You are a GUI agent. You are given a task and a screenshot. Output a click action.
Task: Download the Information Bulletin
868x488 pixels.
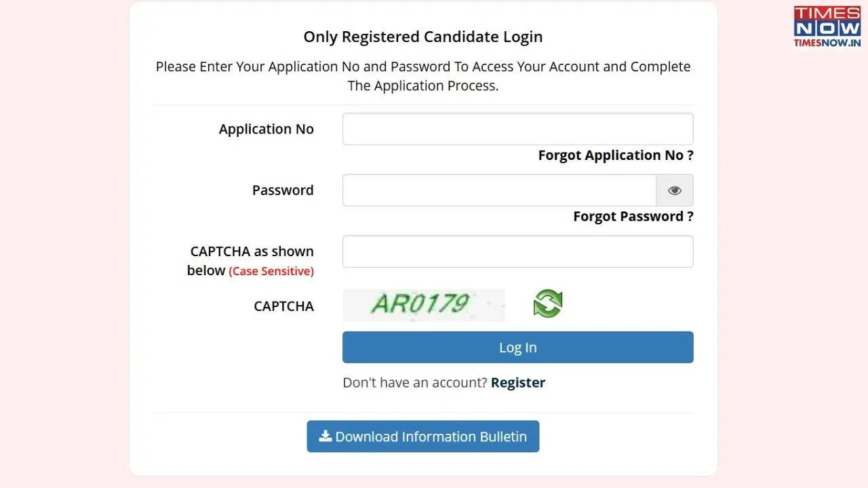(x=423, y=436)
